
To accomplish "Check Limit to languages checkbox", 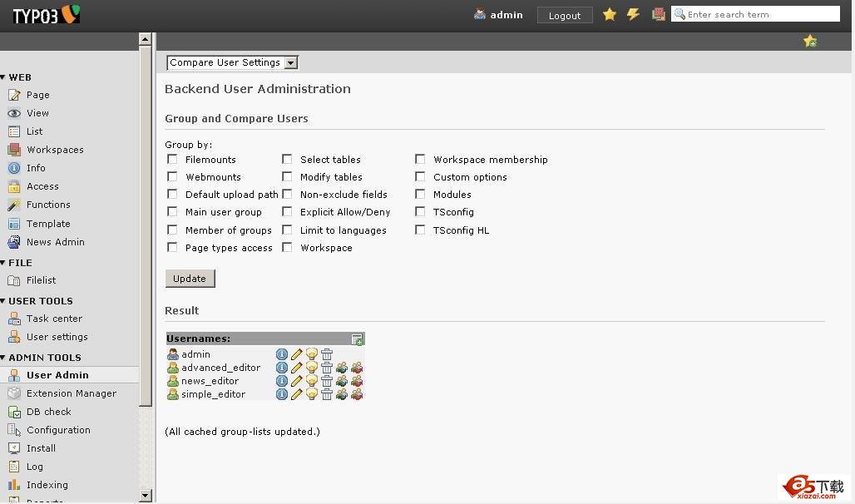I will pos(287,230).
